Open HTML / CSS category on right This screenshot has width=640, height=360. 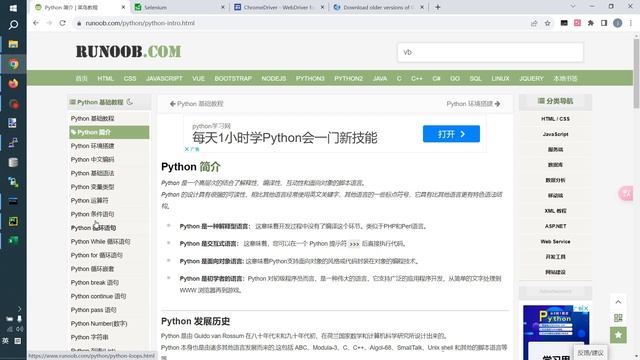coord(555,119)
